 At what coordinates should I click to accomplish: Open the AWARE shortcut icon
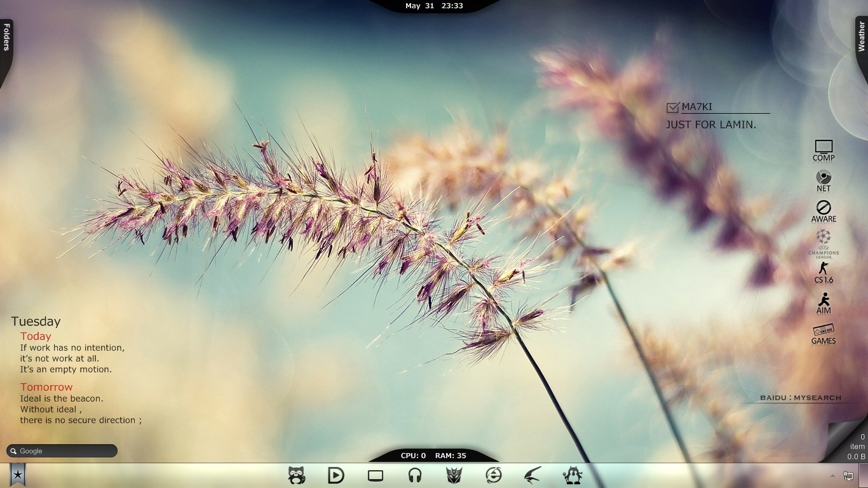pyautogui.click(x=824, y=212)
